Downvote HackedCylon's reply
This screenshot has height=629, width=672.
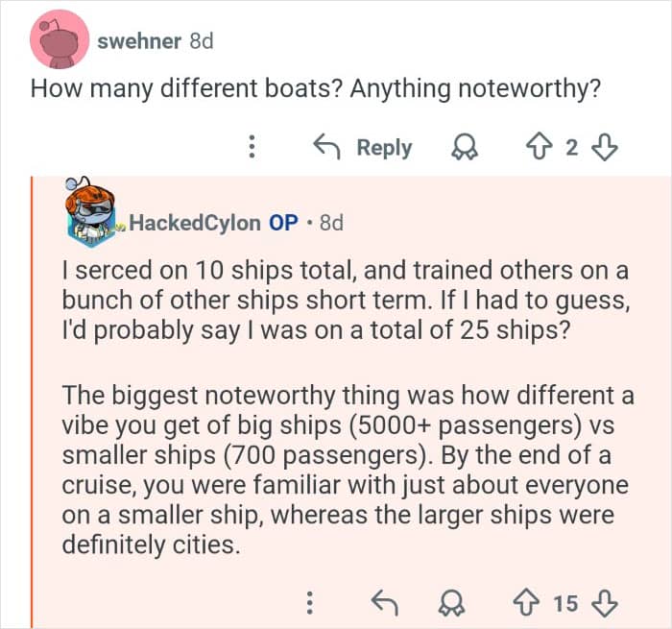point(605,603)
